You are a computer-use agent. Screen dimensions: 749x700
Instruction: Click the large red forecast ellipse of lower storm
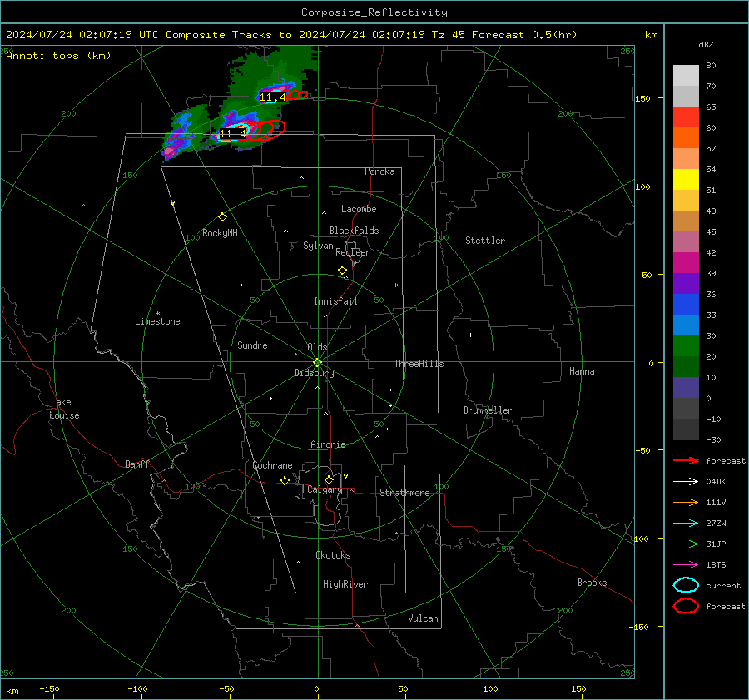click(x=267, y=130)
